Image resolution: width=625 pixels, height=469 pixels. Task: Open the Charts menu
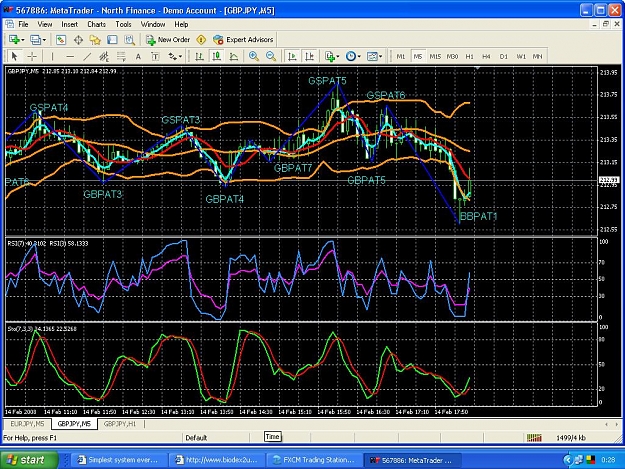pos(96,24)
